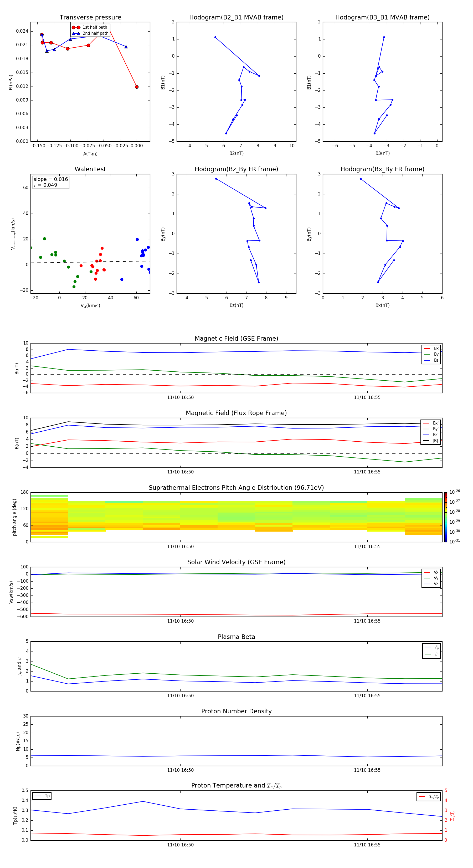Viewport: 473px width, 868px height.
Task: Click the 'Proton Number Density' title
Action: [x=236, y=711]
